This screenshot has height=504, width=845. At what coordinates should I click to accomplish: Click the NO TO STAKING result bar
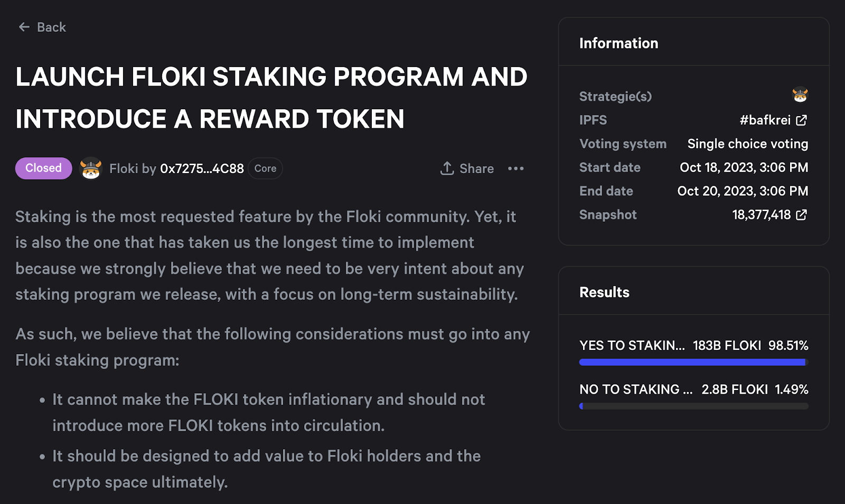(693, 406)
